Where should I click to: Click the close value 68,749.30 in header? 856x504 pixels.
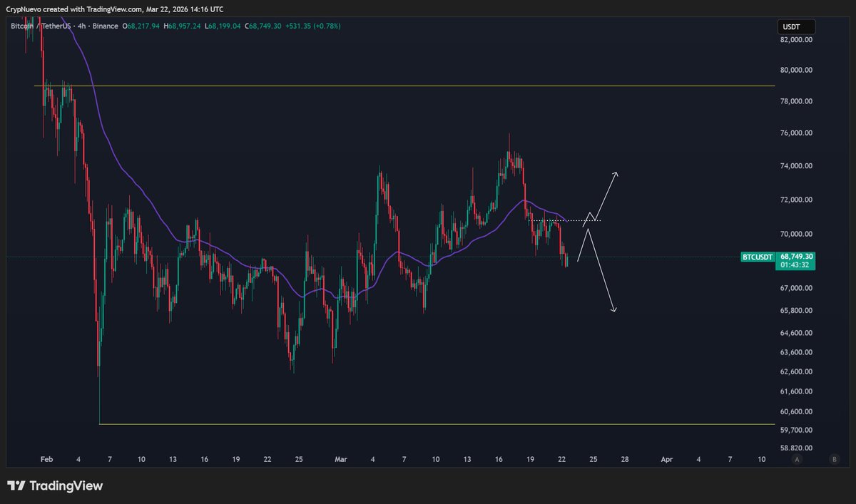(265, 26)
